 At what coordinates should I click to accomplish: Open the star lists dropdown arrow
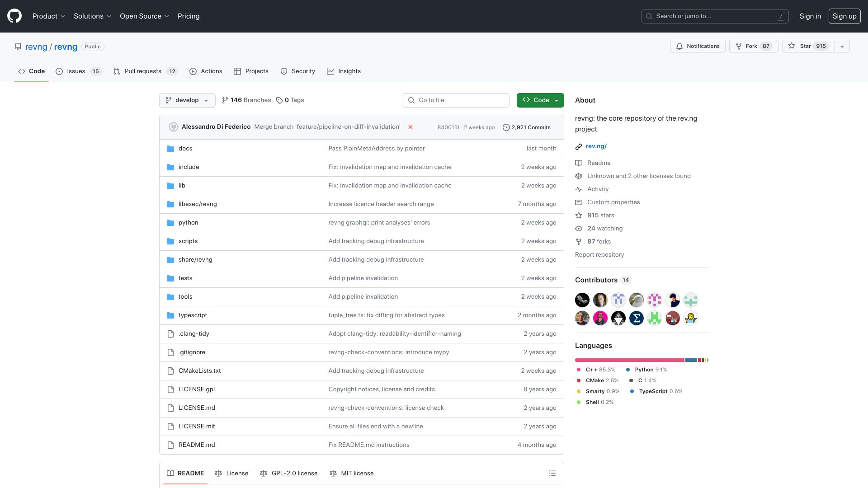coord(842,46)
